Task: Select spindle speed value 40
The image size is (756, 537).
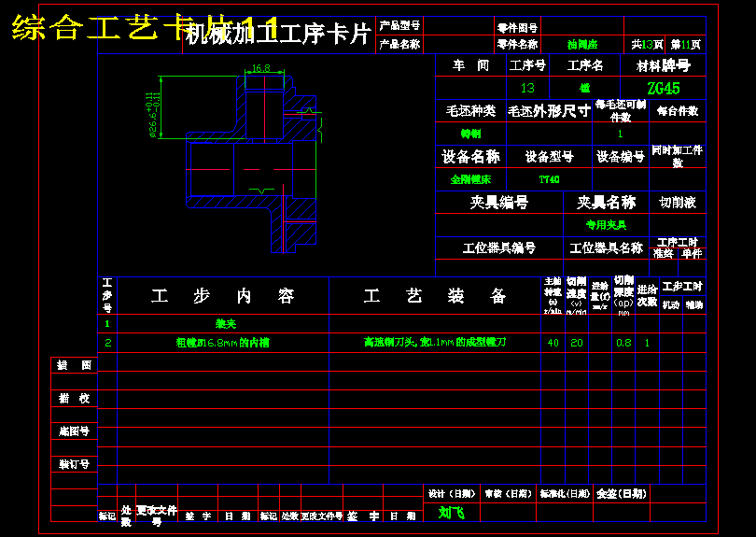Action: (553, 343)
